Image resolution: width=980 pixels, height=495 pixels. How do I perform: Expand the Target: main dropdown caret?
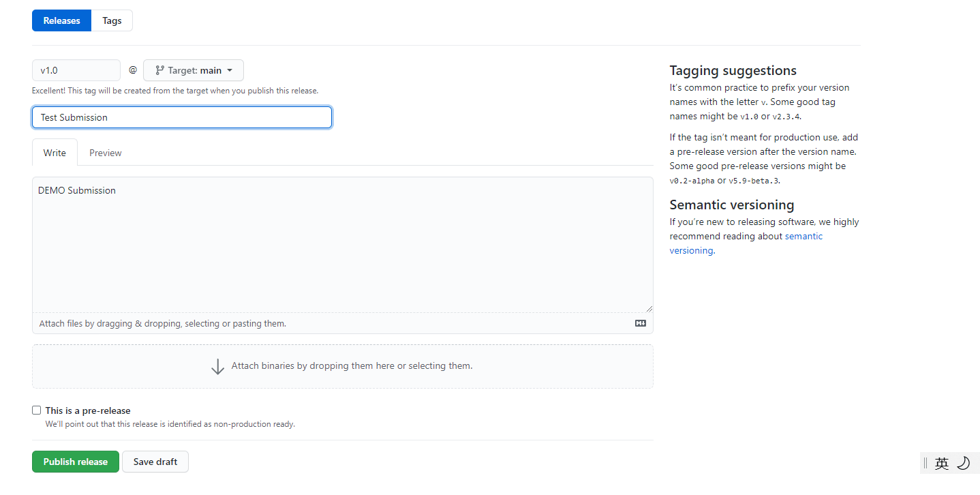pos(230,70)
